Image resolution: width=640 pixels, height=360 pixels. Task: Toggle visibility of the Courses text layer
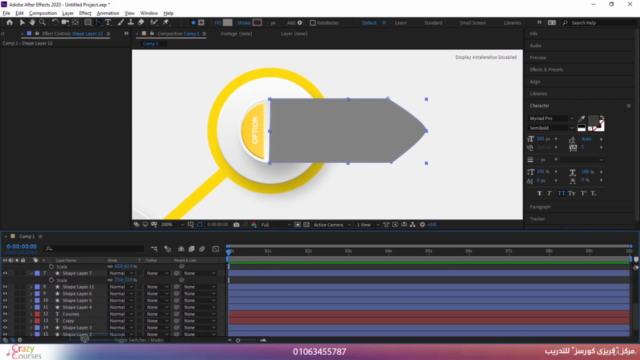click(5, 314)
